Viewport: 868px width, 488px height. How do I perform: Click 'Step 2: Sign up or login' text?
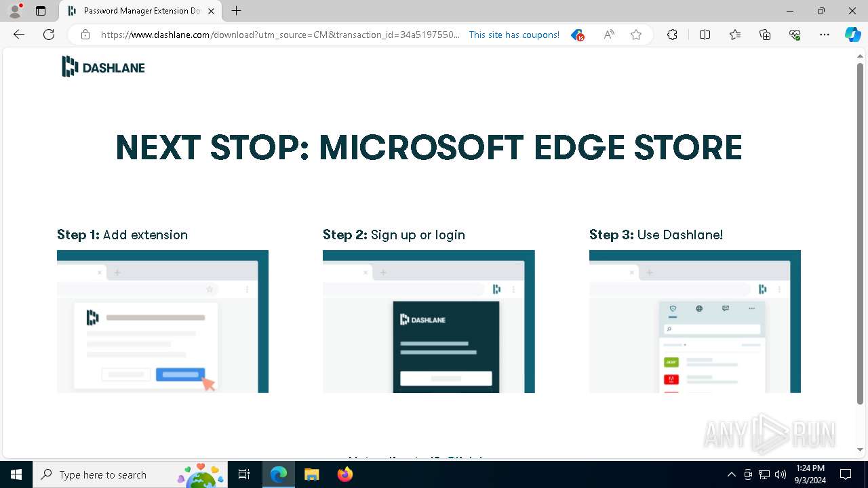(394, 235)
